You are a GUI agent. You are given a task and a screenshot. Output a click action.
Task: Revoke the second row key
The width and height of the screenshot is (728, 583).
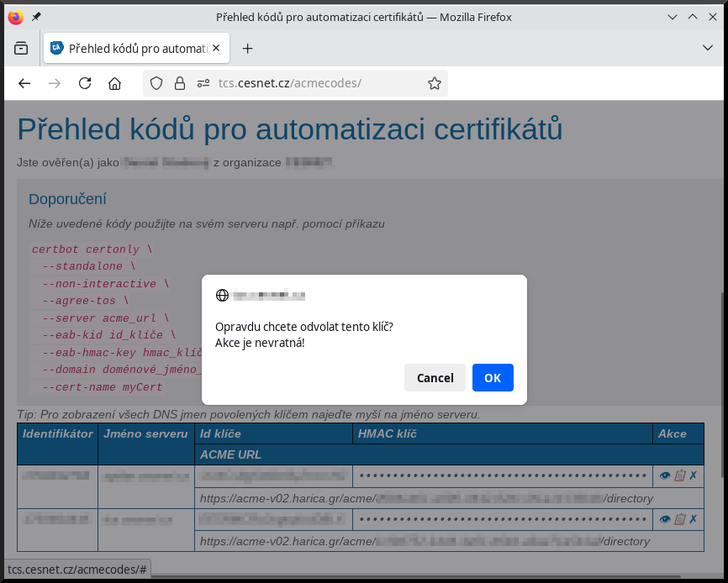[694, 519]
